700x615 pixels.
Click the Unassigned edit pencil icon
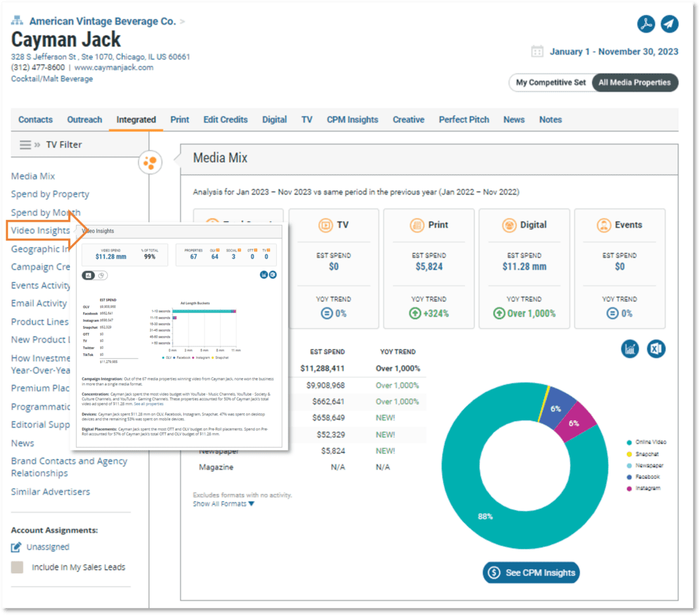tap(16, 547)
